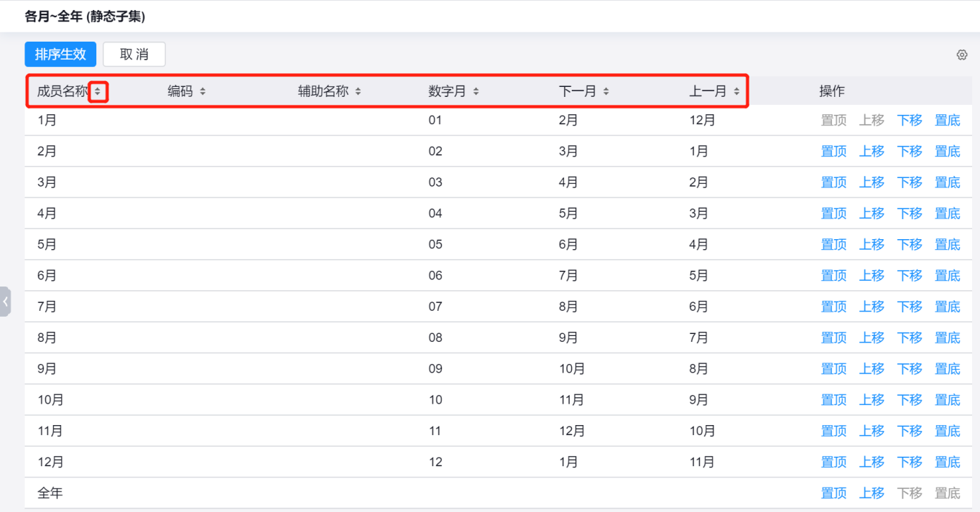980x512 pixels.
Task: Move 10月 row up with 上移
Action: (x=872, y=400)
